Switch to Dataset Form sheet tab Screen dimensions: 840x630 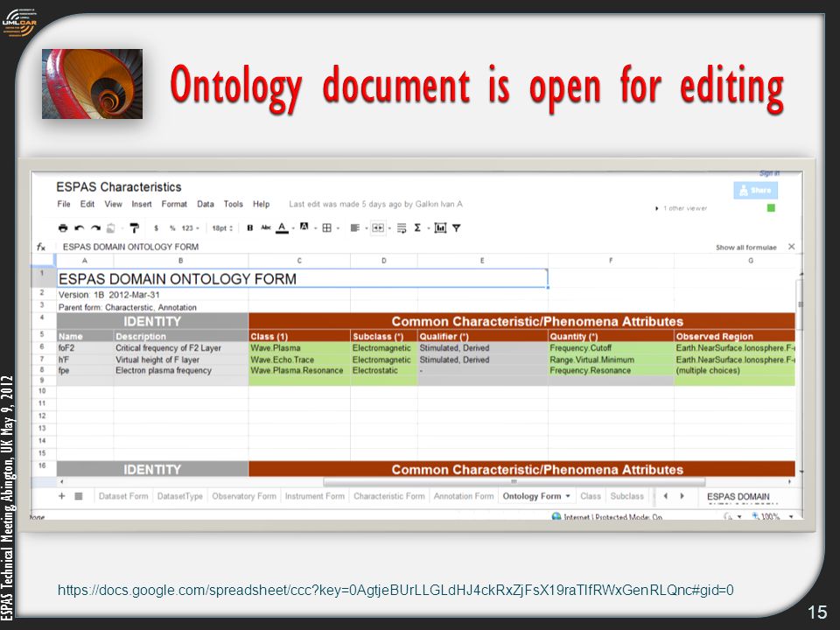[123, 496]
